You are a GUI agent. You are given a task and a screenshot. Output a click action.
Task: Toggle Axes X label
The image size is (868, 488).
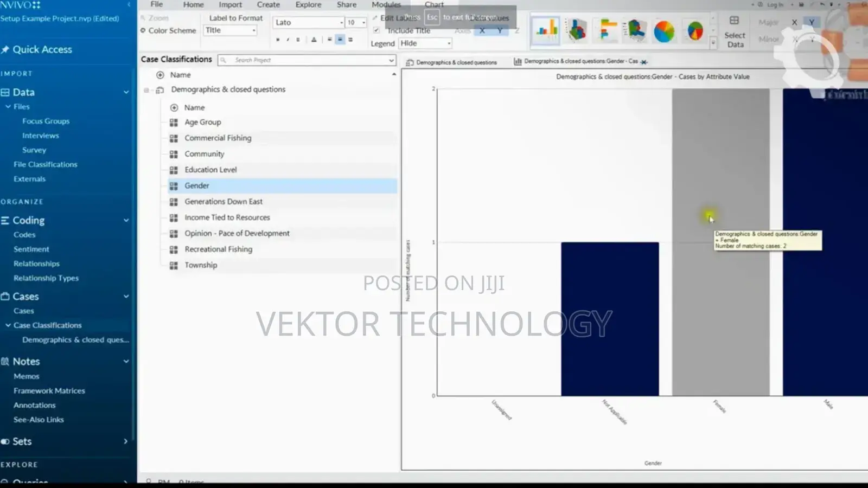tap(482, 30)
